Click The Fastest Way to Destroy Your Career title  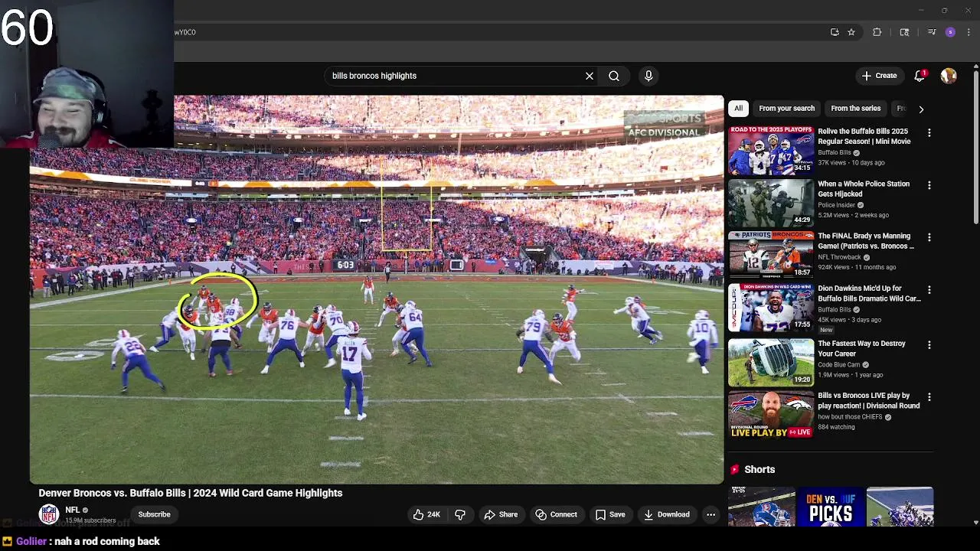[x=861, y=348]
